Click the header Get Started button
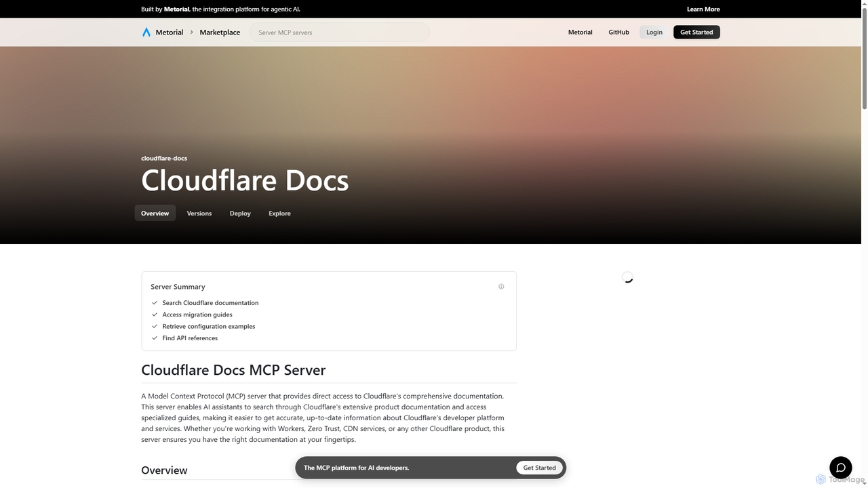 (x=696, y=33)
